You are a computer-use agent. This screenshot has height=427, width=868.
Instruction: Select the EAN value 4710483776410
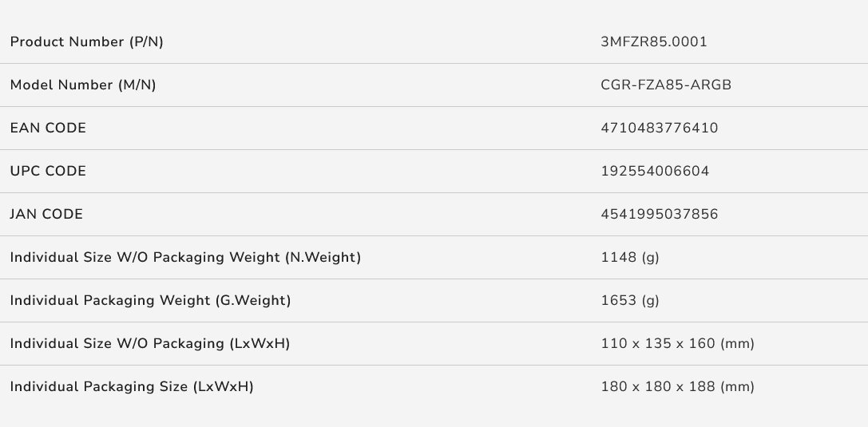660,128
